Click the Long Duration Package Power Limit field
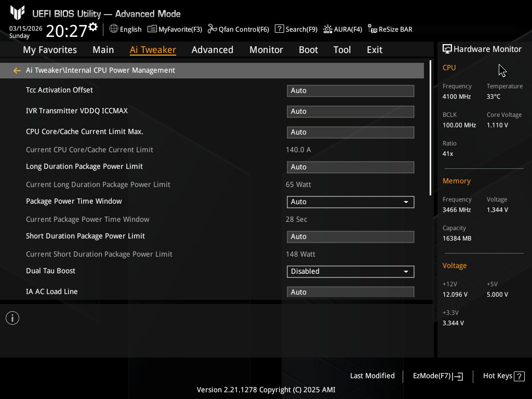 pyautogui.click(x=351, y=167)
